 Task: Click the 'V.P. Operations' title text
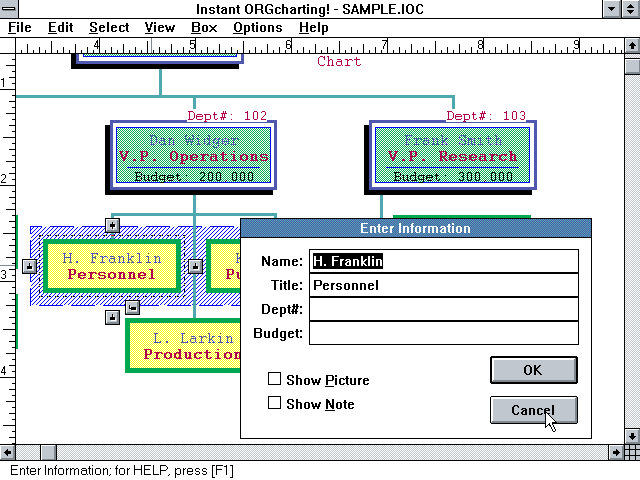(193, 156)
